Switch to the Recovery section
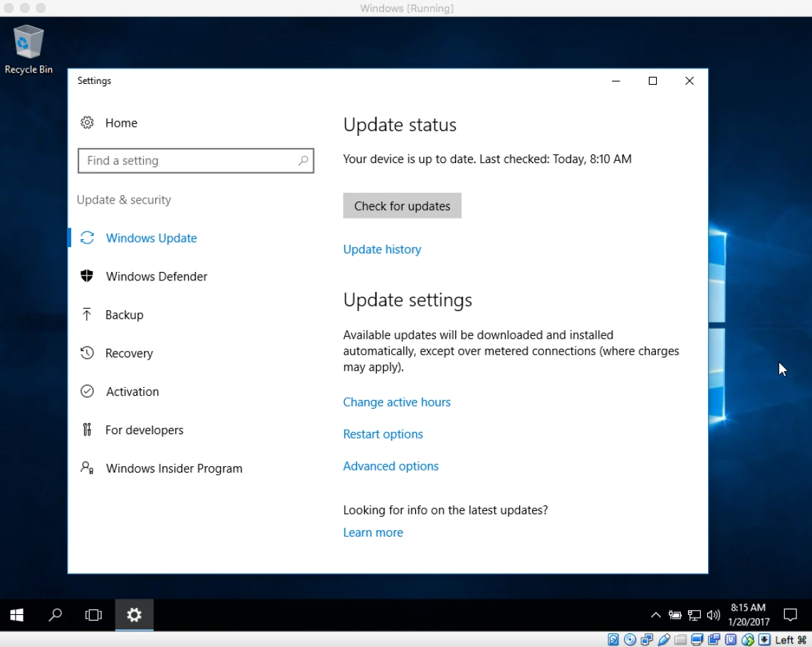 tap(117, 353)
